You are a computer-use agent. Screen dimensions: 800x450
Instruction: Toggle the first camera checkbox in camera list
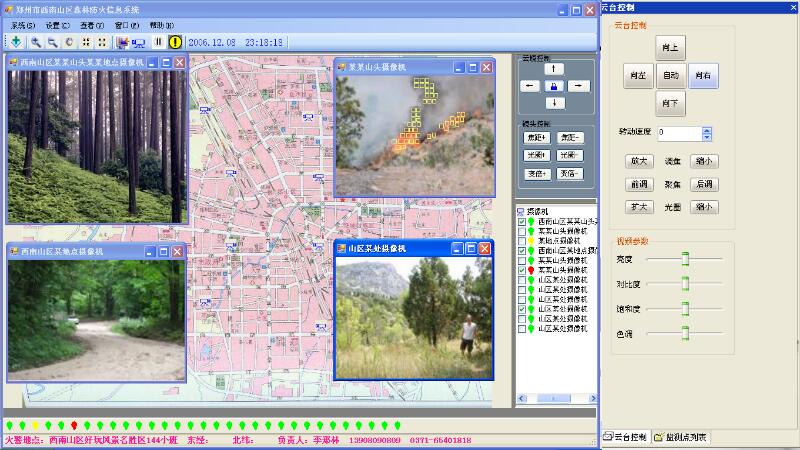click(x=521, y=221)
